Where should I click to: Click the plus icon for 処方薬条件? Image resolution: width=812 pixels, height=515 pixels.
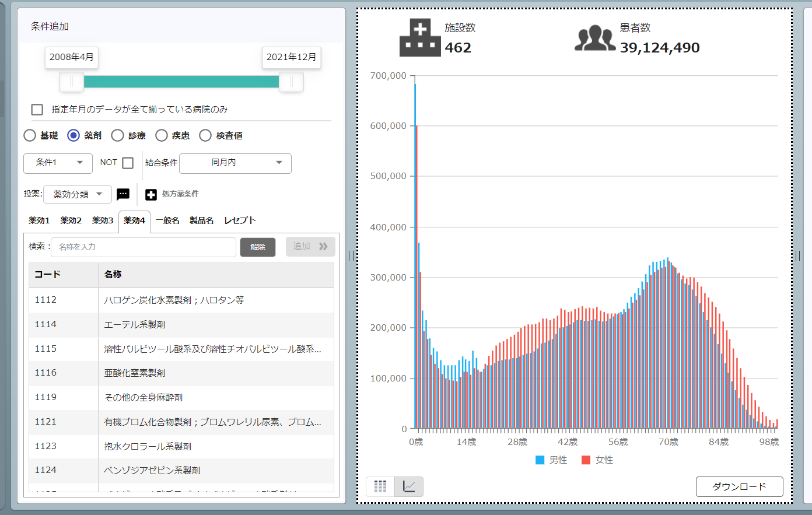(151, 194)
